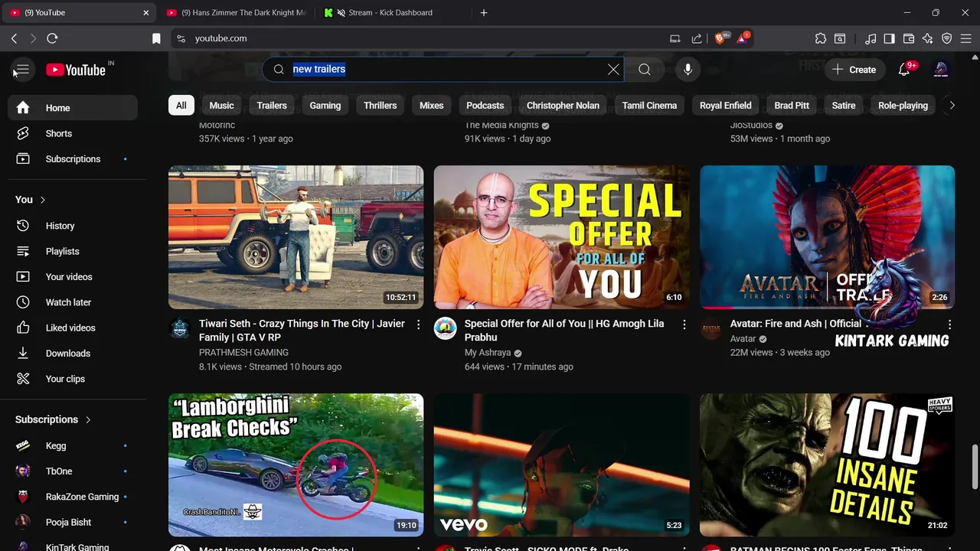Open the vevo music video thumbnail

click(561, 465)
